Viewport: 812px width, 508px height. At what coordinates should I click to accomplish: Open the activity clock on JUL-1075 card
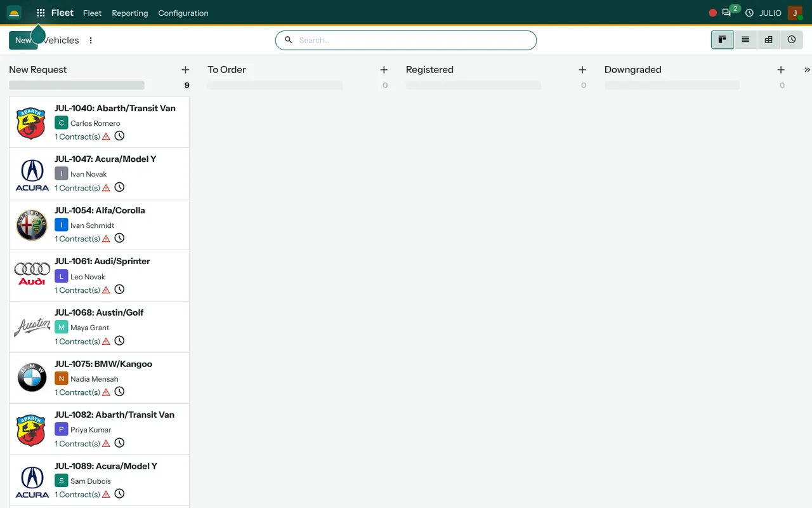(119, 392)
